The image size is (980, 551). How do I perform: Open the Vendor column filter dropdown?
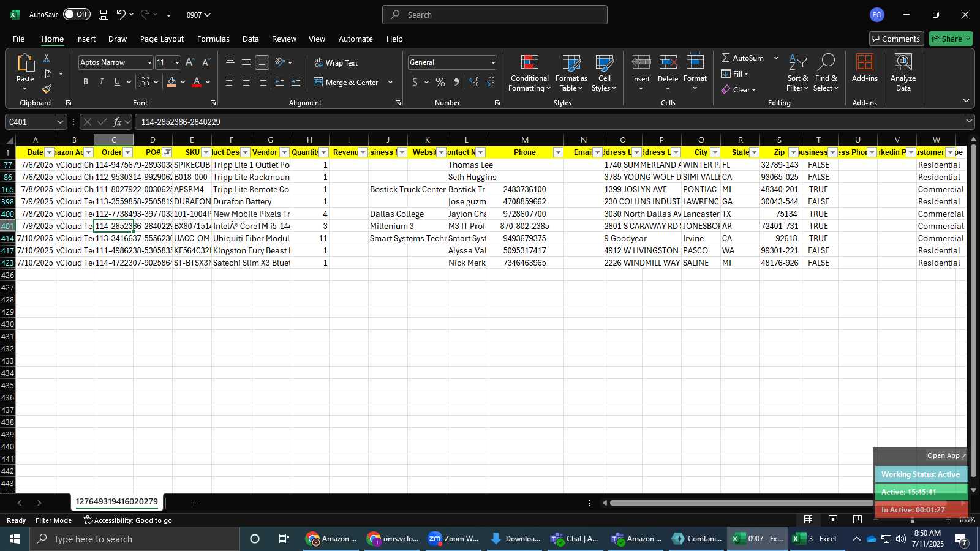[285, 152]
